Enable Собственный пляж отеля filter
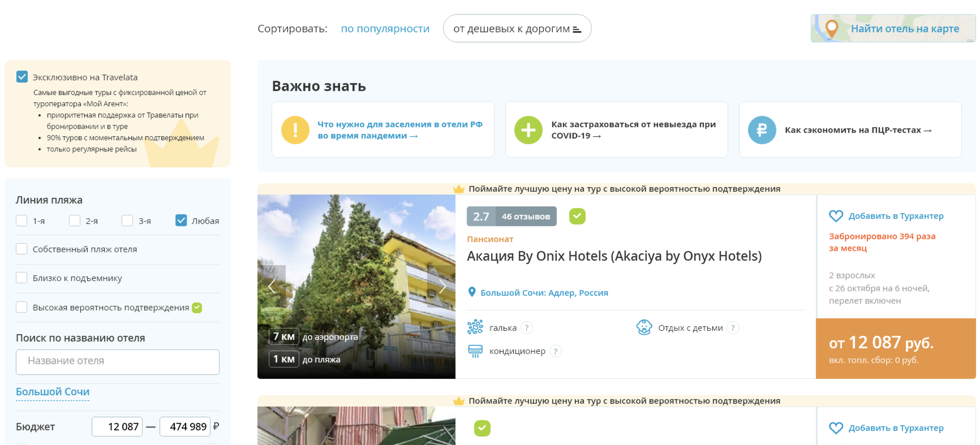The height and width of the screenshot is (445, 980). [22, 249]
